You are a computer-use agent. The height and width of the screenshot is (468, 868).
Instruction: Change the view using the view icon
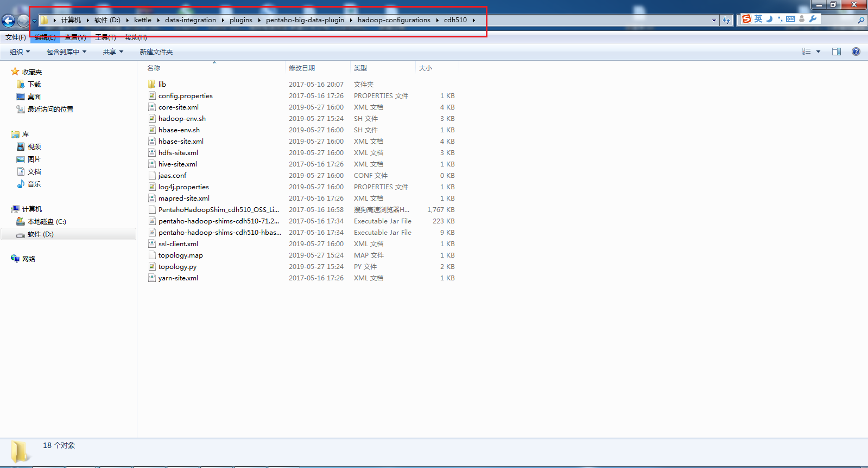[807, 52]
